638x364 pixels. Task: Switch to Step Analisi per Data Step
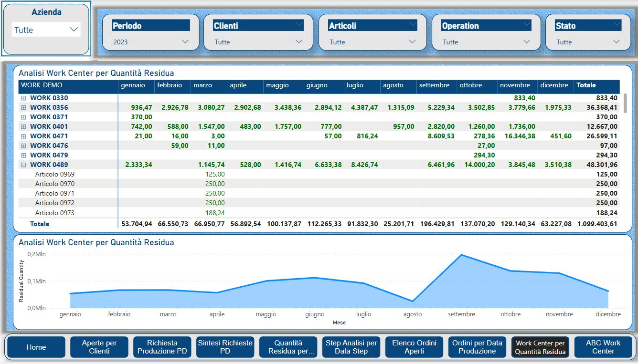pyautogui.click(x=351, y=347)
